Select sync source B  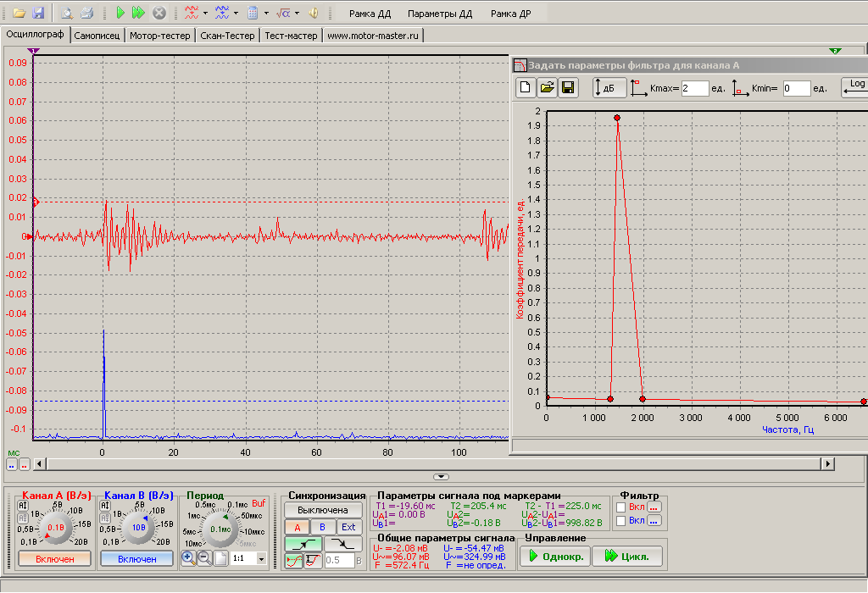tap(322, 527)
